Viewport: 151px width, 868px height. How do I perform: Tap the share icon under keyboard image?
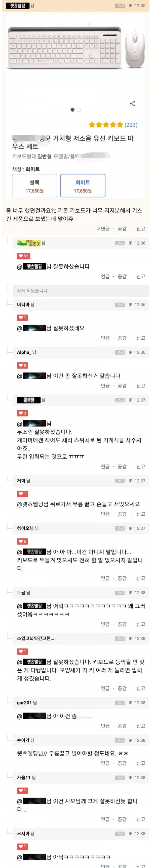coord(132,103)
